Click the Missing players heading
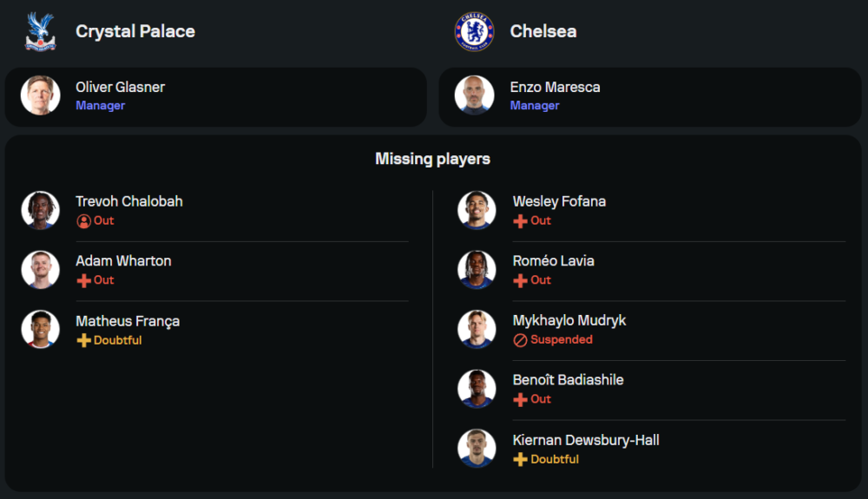 [x=432, y=159]
